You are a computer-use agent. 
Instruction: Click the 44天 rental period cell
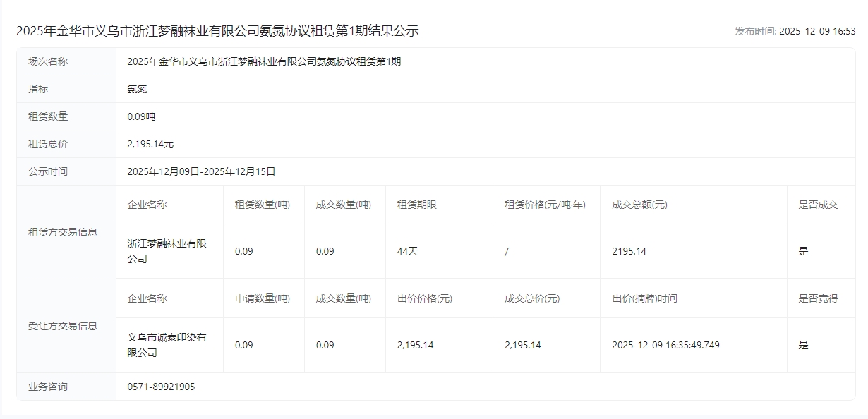point(407,251)
